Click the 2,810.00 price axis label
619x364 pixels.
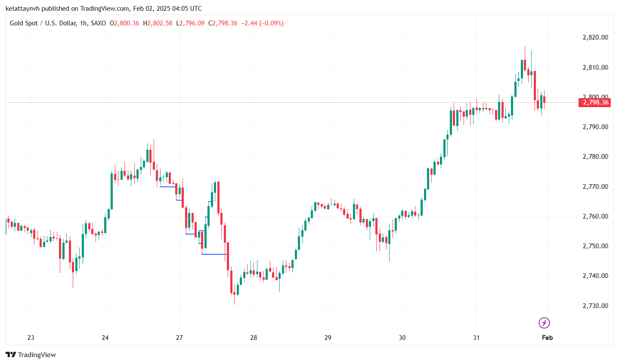point(595,68)
